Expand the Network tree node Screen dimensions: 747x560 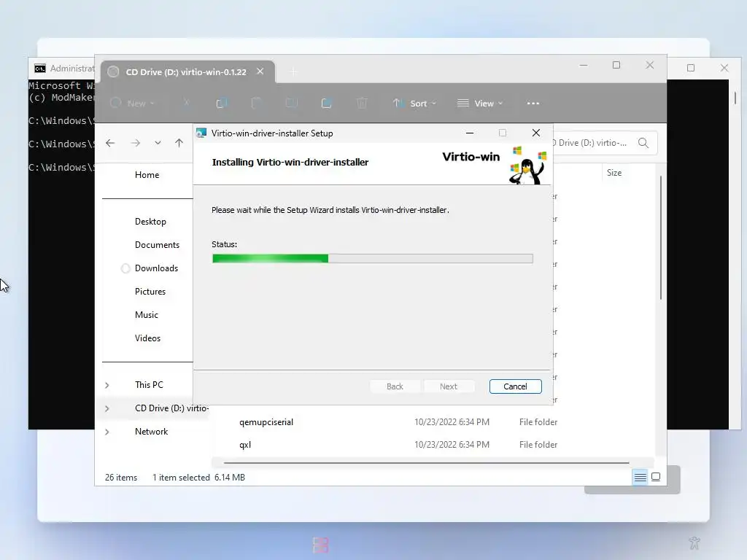pyautogui.click(x=107, y=432)
